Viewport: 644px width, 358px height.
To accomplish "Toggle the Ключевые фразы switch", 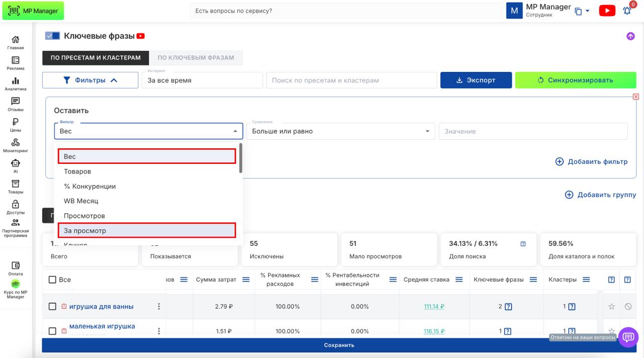I will [x=52, y=36].
